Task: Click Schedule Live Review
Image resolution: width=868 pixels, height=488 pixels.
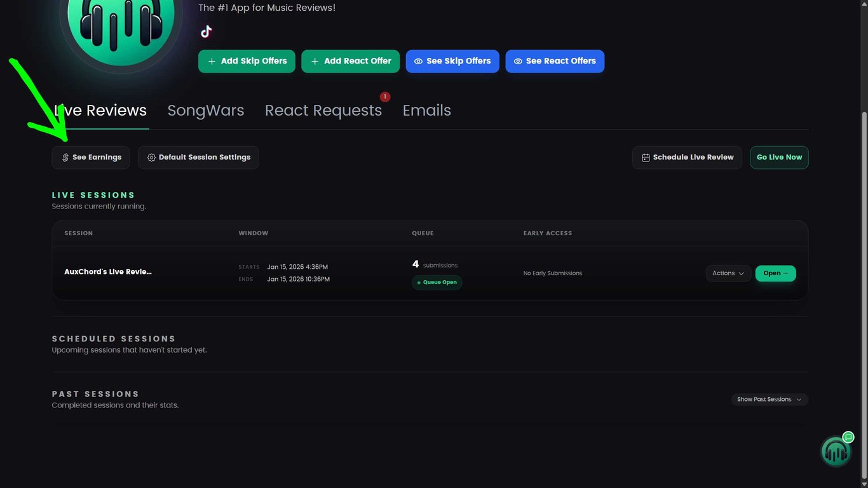Action: (688, 158)
